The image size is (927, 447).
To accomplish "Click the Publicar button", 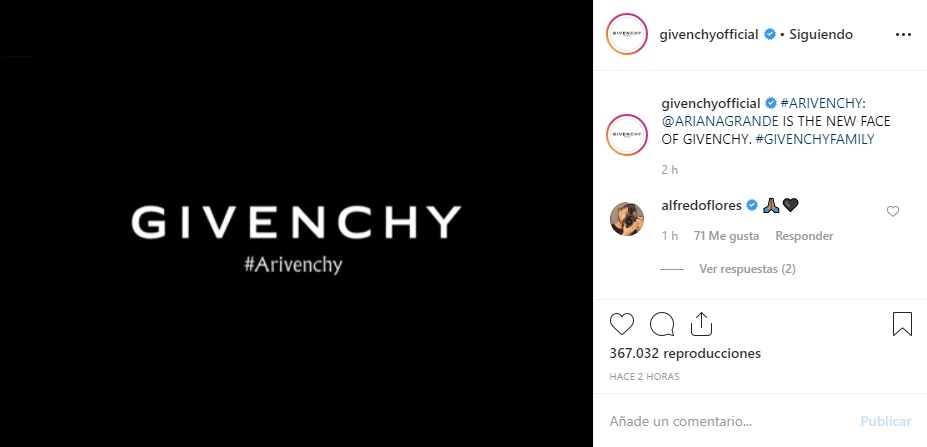I will (886, 422).
